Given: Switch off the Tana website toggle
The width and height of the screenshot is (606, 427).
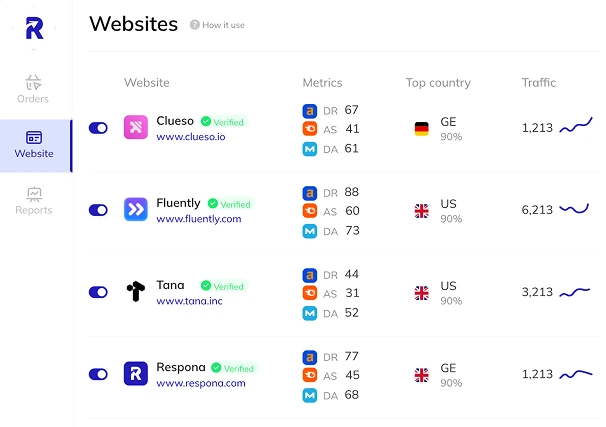Looking at the screenshot, I should [x=98, y=292].
